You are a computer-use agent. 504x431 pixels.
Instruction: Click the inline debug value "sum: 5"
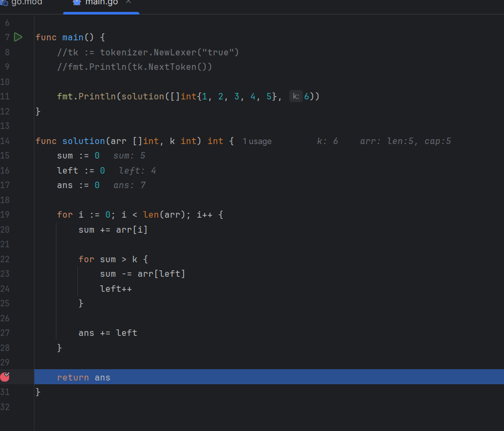tap(129, 156)
